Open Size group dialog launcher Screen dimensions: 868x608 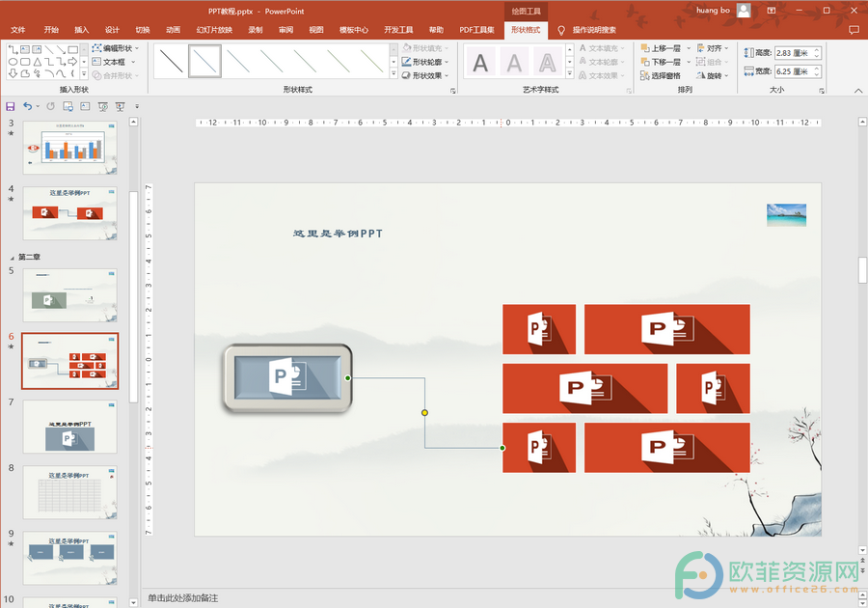point(822,91)
